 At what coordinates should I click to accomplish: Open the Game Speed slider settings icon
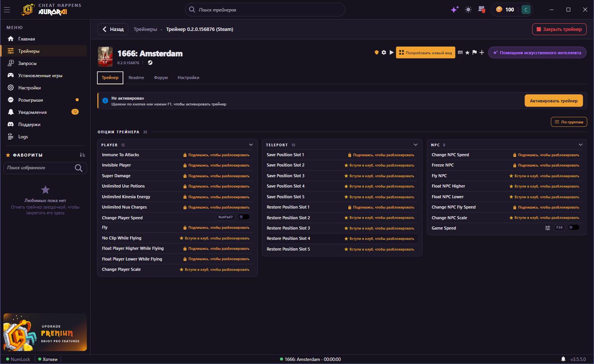547,228
